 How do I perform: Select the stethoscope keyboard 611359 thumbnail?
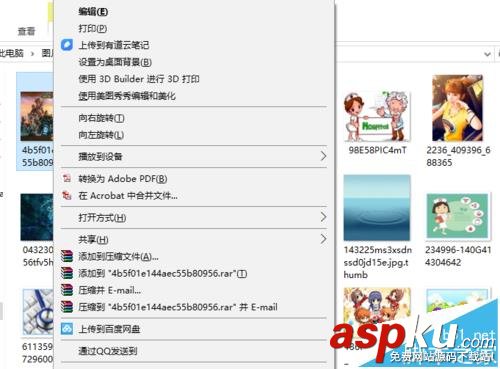38,312
